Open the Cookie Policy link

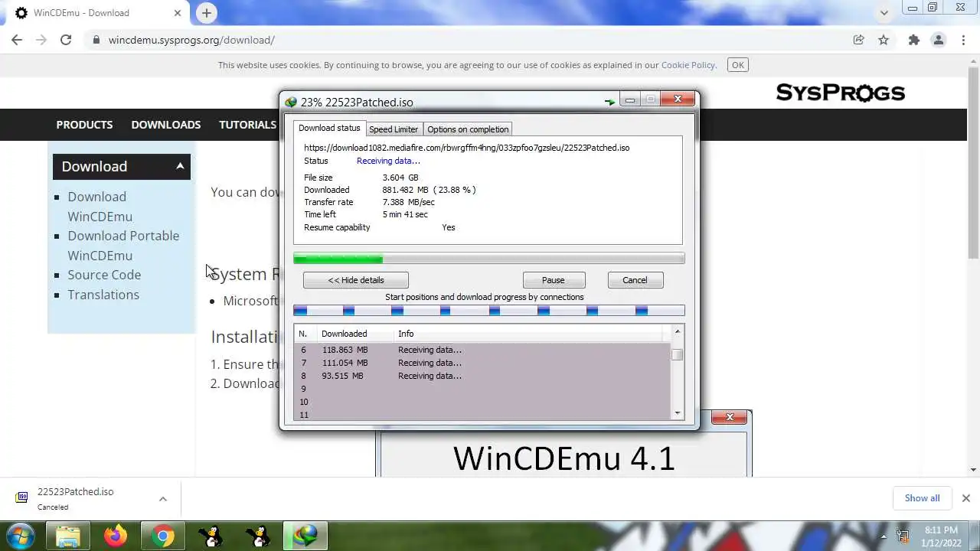[x=688, y=65]
